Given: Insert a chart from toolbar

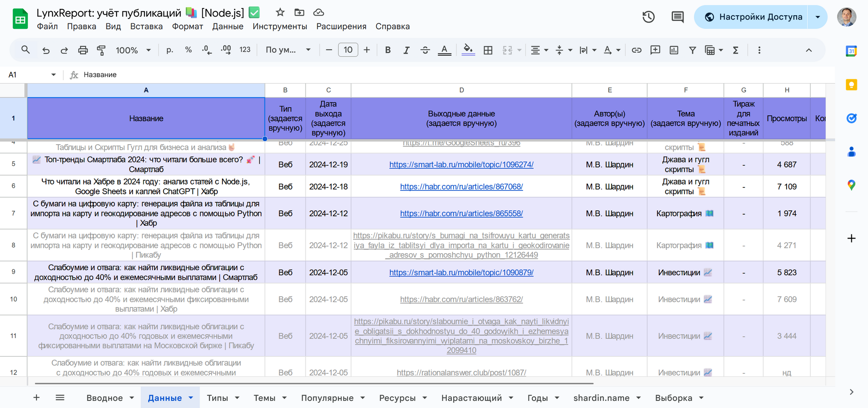Looking at the screenshot, I should point(674,50).
